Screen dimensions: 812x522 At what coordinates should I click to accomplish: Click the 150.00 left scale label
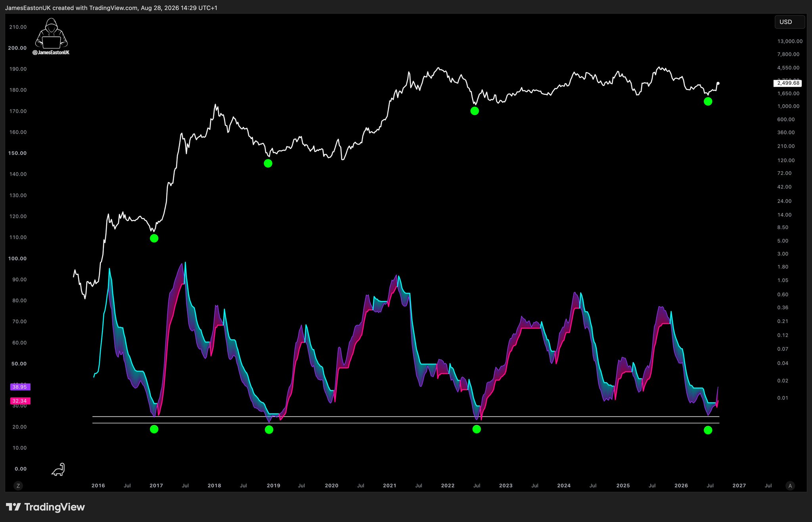17,153
